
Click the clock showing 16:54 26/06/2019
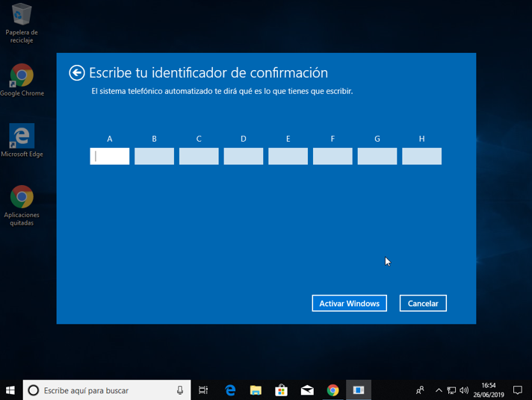(x=489, y=390)
